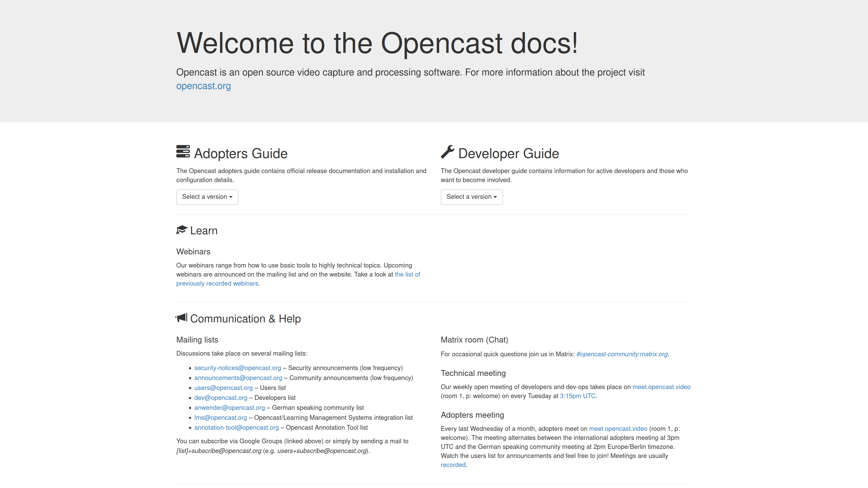Click the 3:15pm UTC time link
Viewport: 868px width, 488px height.
[578, 396]
